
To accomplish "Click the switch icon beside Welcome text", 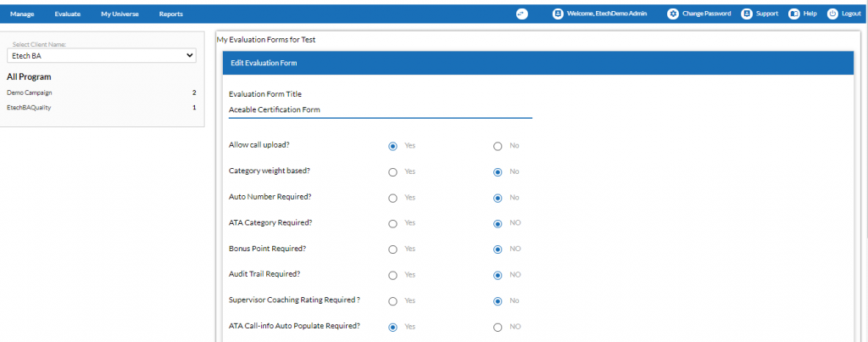I will [521, 14].
